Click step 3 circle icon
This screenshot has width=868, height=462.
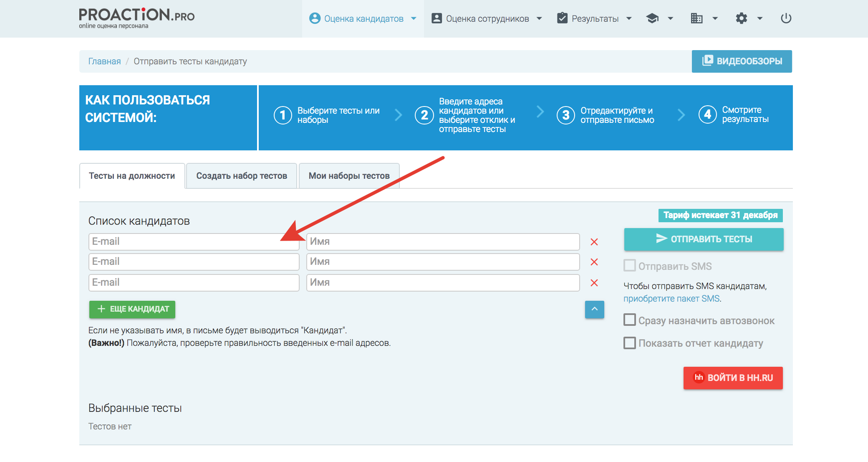(566, 115)
